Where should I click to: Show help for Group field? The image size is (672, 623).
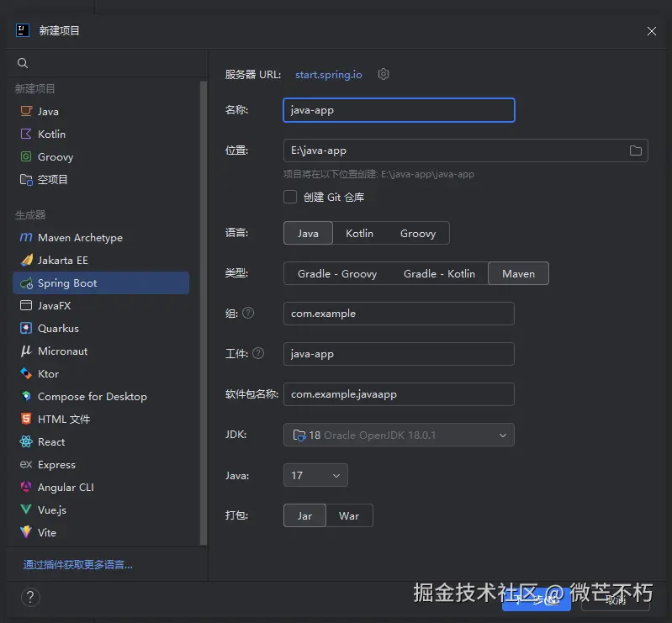248,314
